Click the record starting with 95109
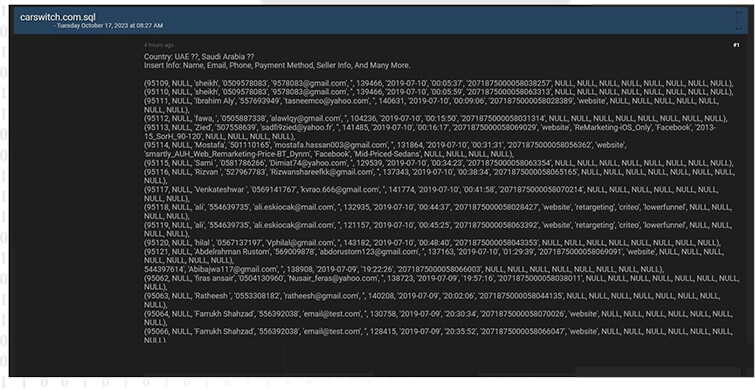The image size is (755, 390). click(439, 83)
